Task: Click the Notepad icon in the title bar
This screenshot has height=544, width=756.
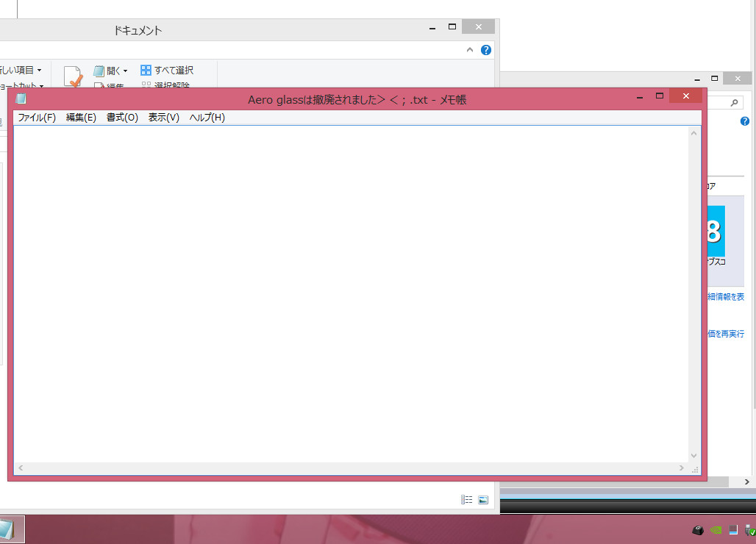Action: (21, 99)
